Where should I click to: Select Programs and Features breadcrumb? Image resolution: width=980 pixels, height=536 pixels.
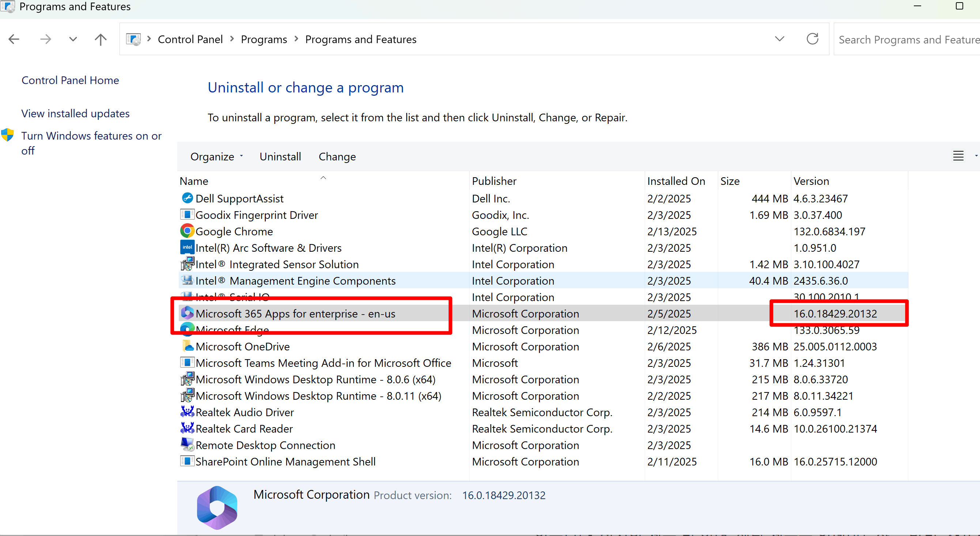click(361, 39)
